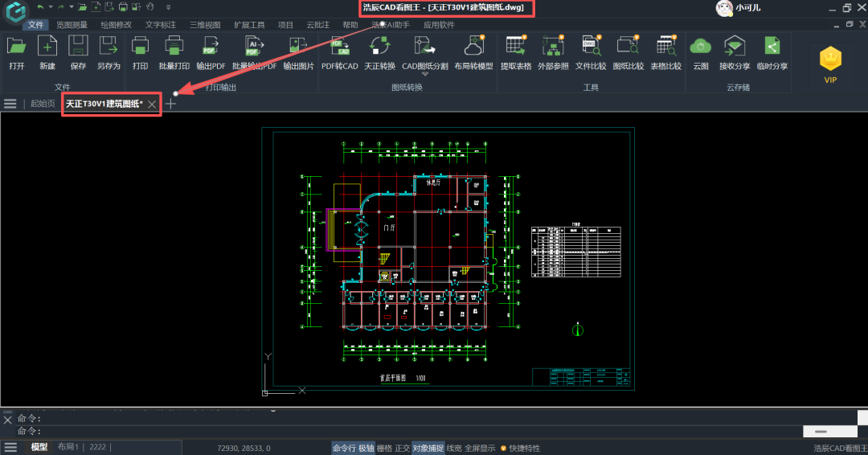The image size is (868, 455).
Task: Toggle 命令行 in status bar
Action: click(x=344, y=448)
